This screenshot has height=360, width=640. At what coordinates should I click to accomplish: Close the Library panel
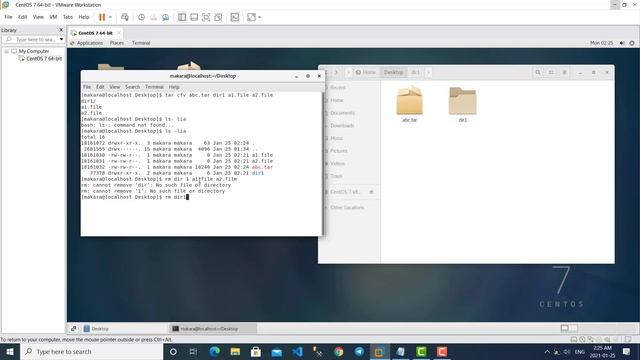[61, 30]
